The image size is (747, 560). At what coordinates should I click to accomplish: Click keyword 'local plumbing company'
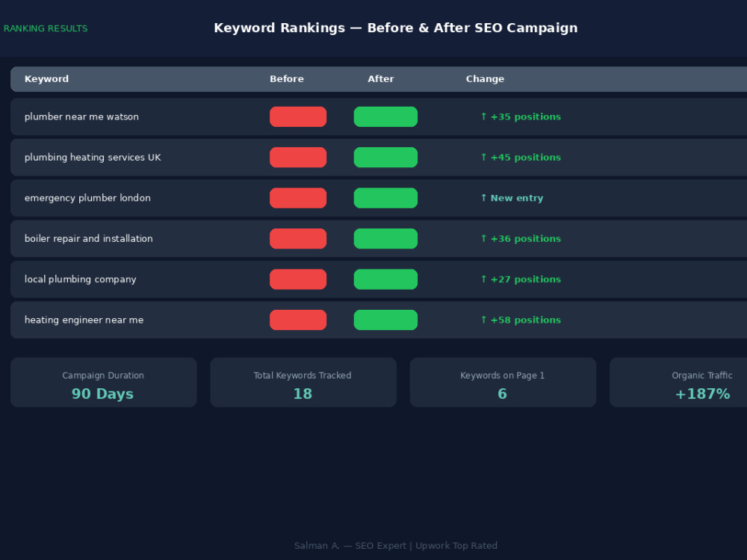pyautogui.click(x=80, y=279)
